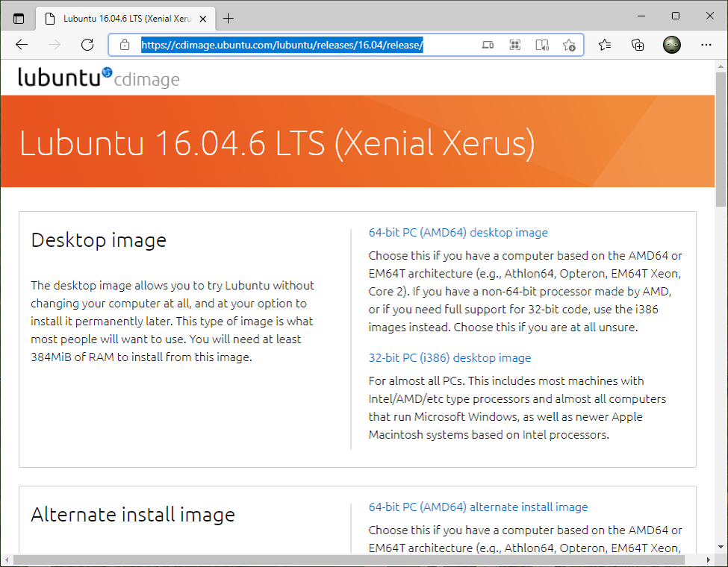
Task: Create QR code for this page
Action: click(x=515, y=45)
